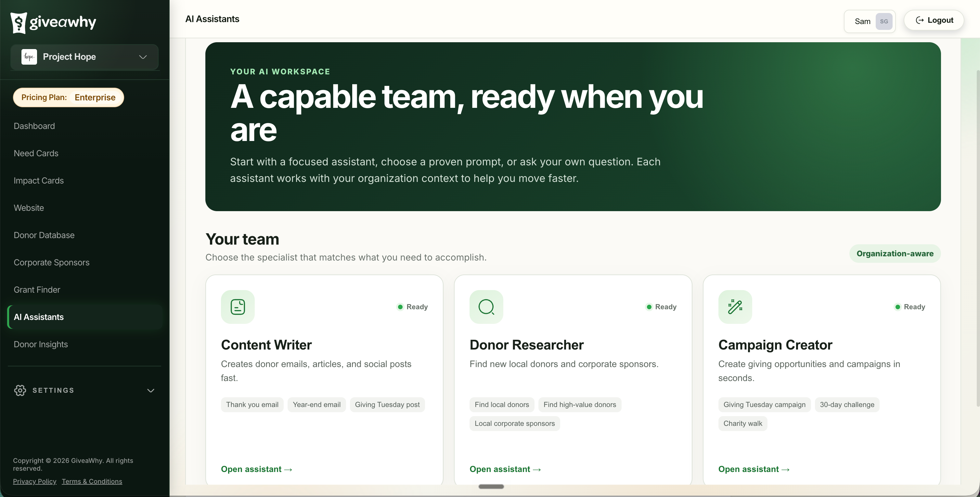Image resolution: width=980 pixels, height=497 pixels.
Task: Click the Campaign Creator card title
Action: coord(775,345)
